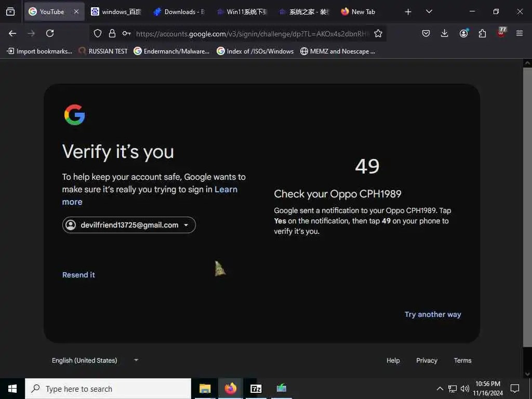
Task: Expand the devilfriend13725@gmail.com account chooser
Action: pyautogui.click(x=129, y=225)
